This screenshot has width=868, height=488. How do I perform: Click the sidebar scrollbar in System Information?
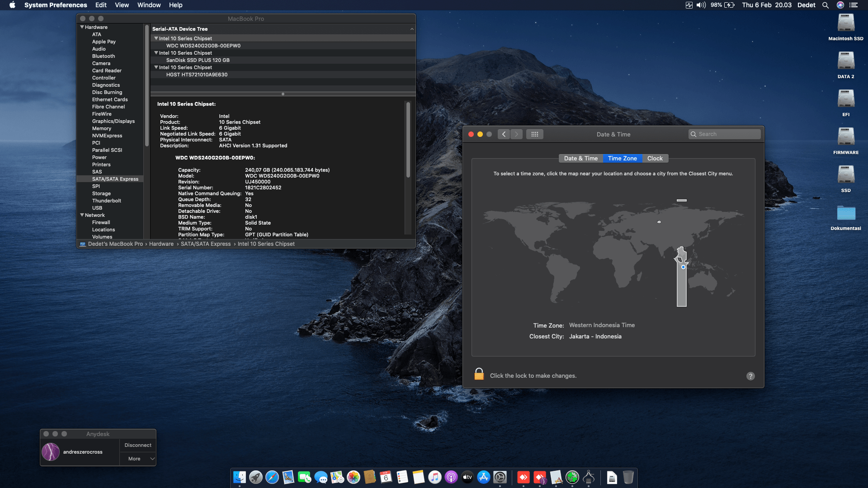pyautogui.click(x=146, y=86)
